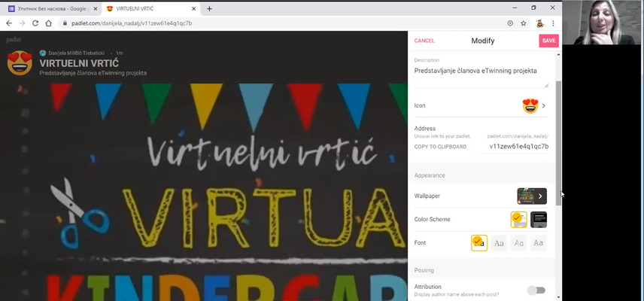Edit the Description text field

pos(481,76)
